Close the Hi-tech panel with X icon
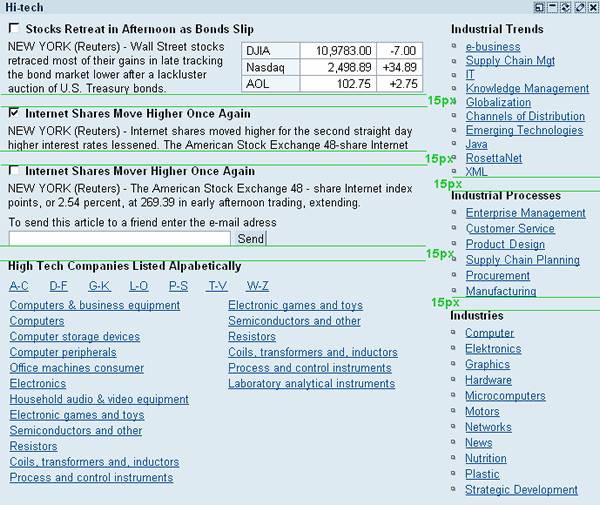This screenshot has width=600, height=505. click(593, 8)
